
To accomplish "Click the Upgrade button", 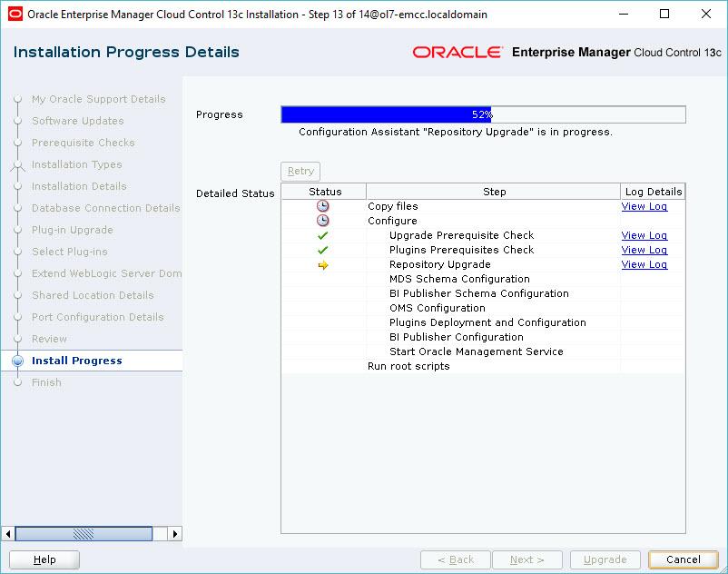I will pos(605,559).
